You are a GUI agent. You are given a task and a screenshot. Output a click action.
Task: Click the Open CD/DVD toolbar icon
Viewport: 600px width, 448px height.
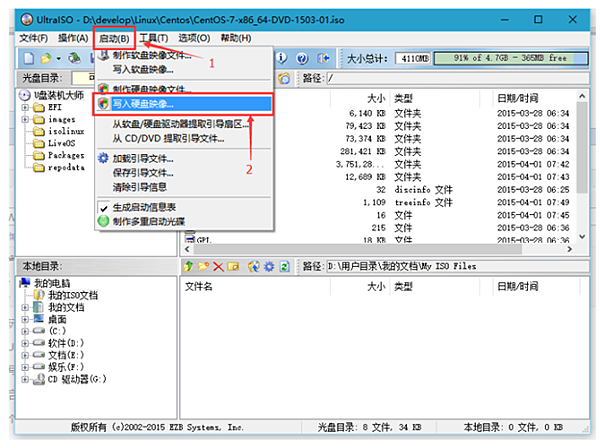(75, 58)
